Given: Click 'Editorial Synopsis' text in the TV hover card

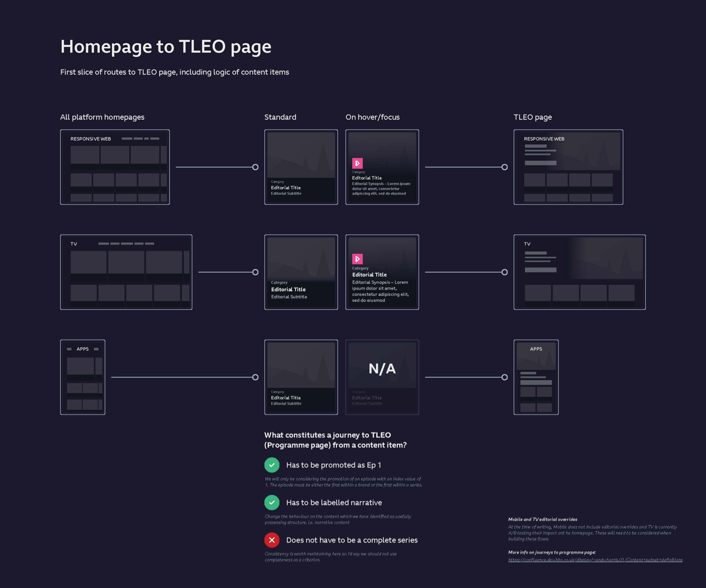Looking at the screenshot, I should coord(380,292).
